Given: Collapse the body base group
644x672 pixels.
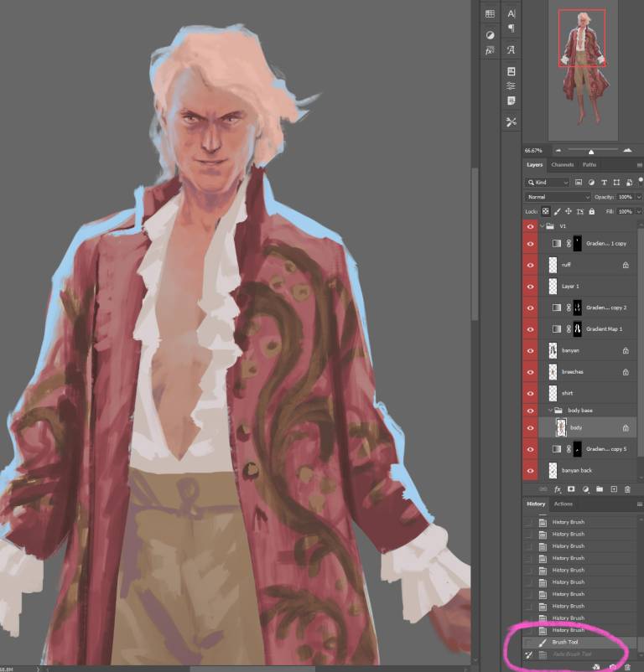Looking at the screenshot, I should coord(551,411).
